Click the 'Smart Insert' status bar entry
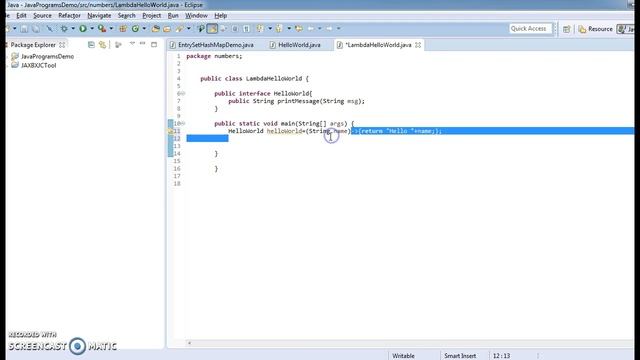The image size is (640, 360). pyautogui.click(x=460, y=356)
